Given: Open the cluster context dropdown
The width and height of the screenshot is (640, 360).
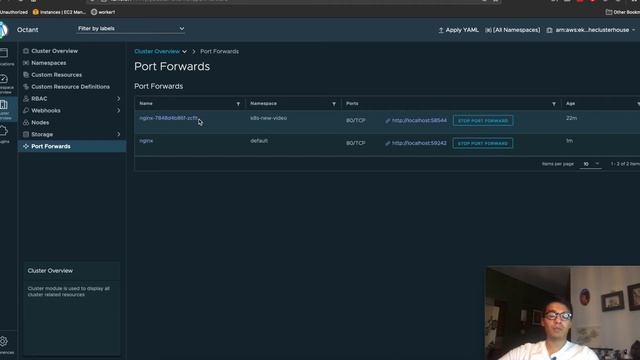Looking at the screenshot, I should [x=591, y=30].
